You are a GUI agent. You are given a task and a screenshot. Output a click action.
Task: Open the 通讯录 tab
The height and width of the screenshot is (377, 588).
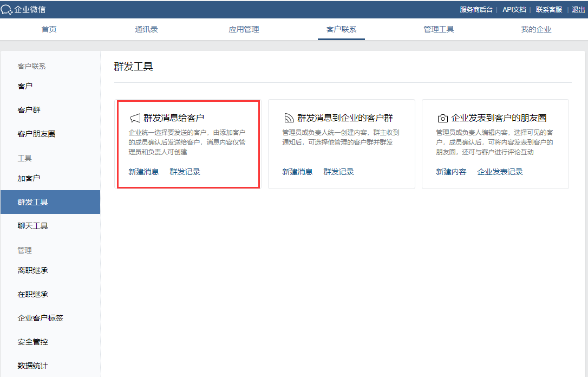point(146,29)
